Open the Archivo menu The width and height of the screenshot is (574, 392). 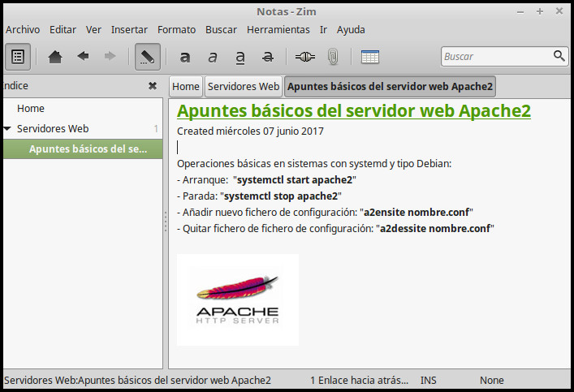pos(23,30)
